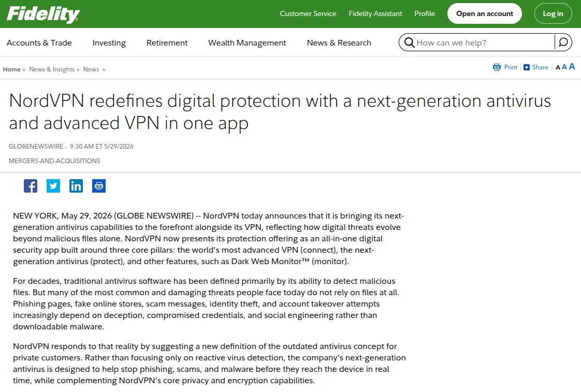This screenshot has height=392, width=581.
Task: Click chat bubble icon in search box
Action: 563,42
